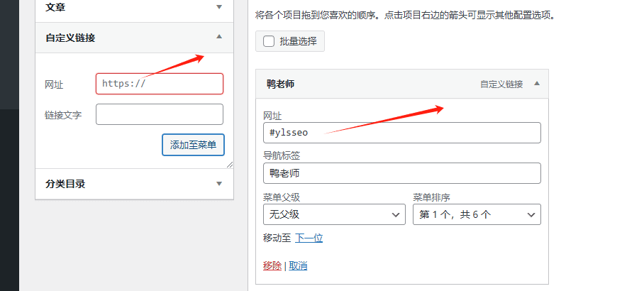The width and height of the screenshot is (644, 291).
Task: Open the 菜单排序 dropdown
Action: pos(477,214)
